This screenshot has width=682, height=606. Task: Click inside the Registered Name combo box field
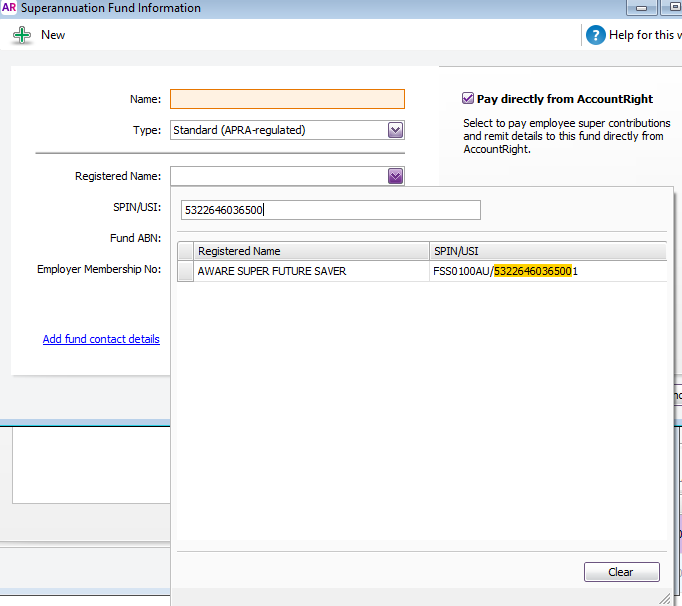tap(278, 176)
